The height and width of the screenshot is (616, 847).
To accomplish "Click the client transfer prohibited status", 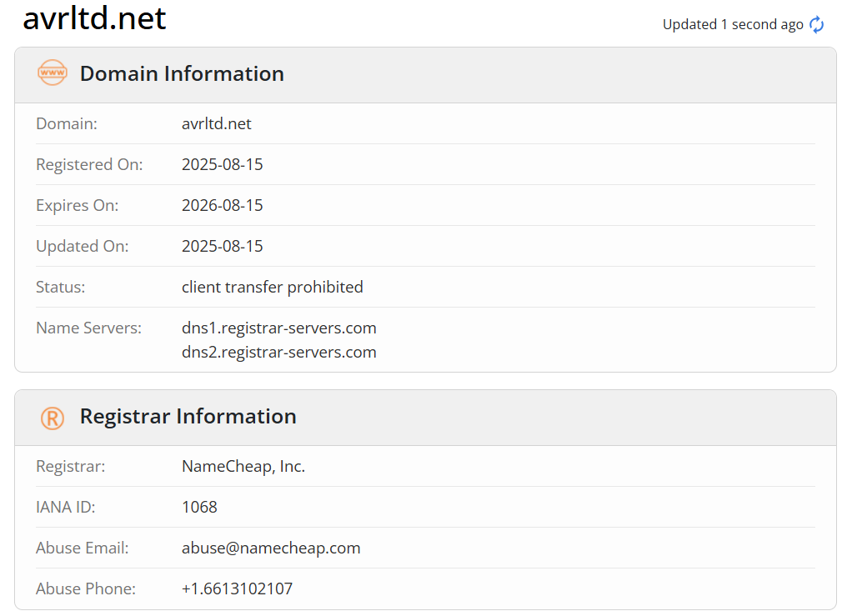I will tap(273, 288).
